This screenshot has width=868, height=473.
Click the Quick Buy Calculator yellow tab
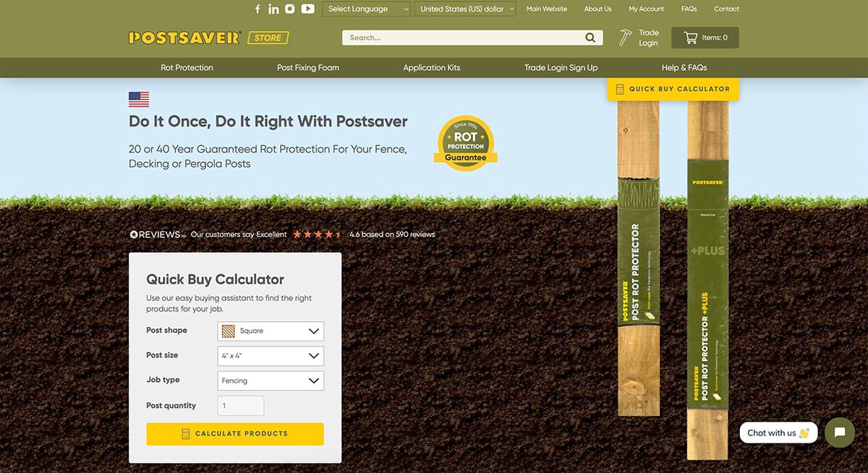pyautogui.click(x=672, y=88)
